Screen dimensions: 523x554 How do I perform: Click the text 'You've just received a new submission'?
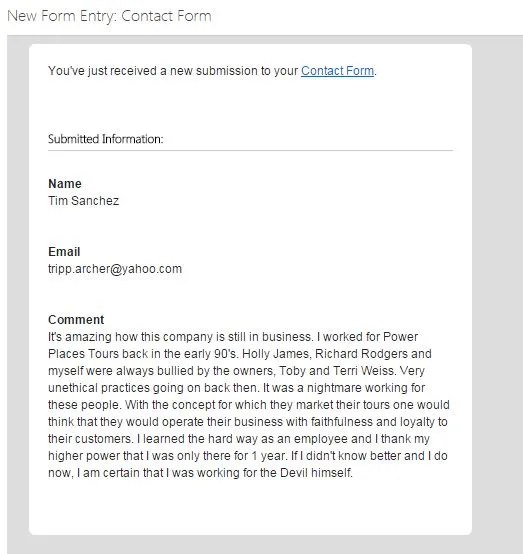pos(153,71)
